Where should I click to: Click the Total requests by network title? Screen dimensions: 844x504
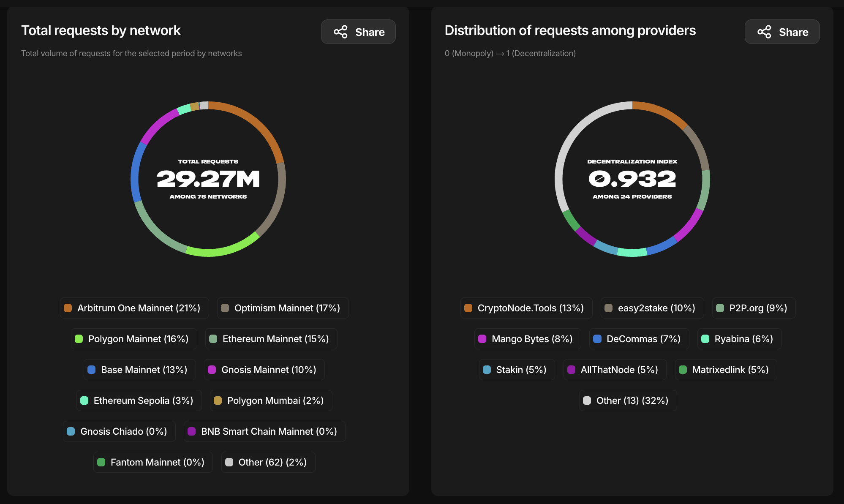[x=101, y=30]
